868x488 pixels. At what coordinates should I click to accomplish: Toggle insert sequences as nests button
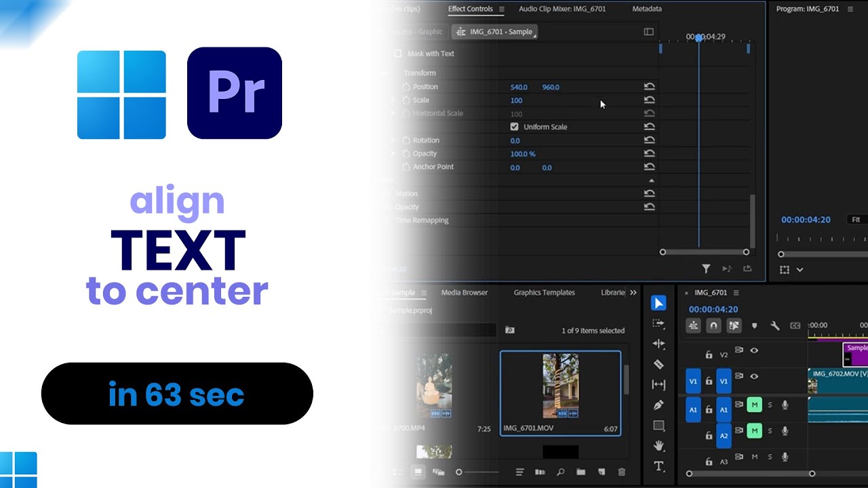point(693,326)
